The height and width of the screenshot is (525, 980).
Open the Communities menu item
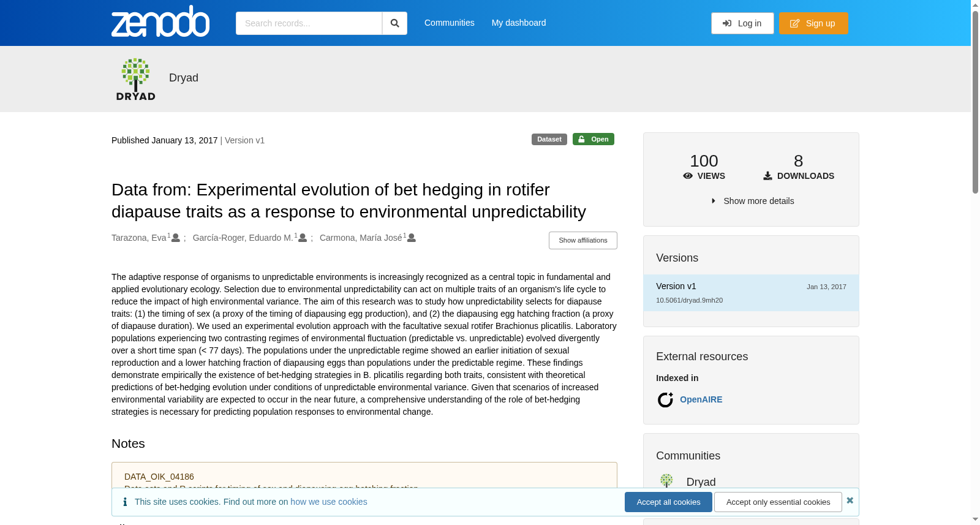[450, 23]
